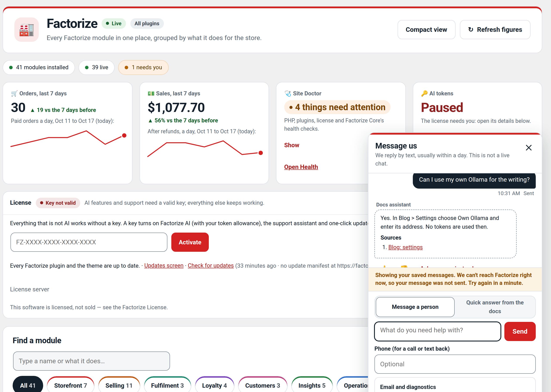Click the stethoscope icon by Site Doctor

(288, 93)
